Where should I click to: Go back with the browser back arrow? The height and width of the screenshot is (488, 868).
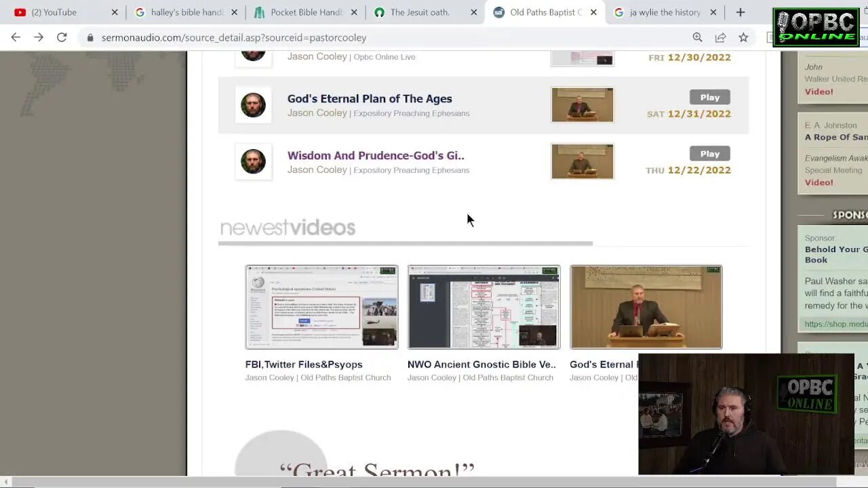[16, 37]
